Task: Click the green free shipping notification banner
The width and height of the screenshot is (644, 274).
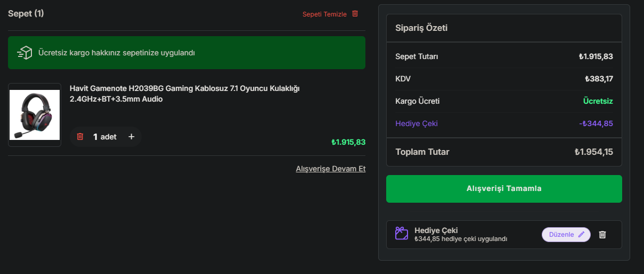Action: (x=186, y=53)
